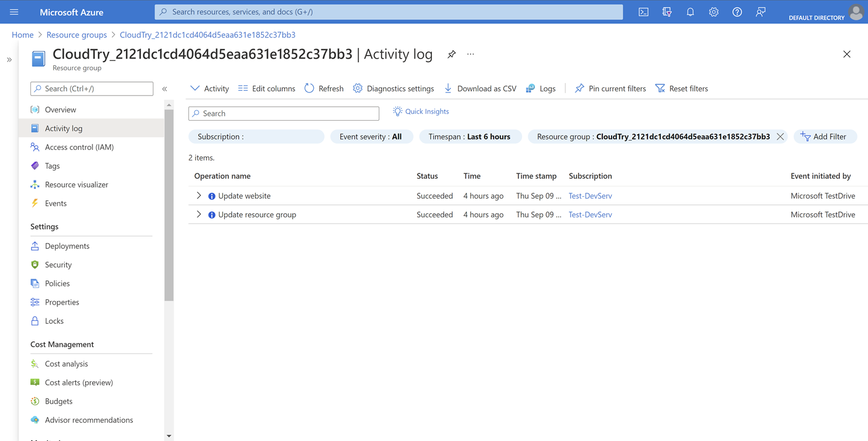Expand the Update website log row
The height and width of the screenshot is (441, 868).
[x=199, y=196]
